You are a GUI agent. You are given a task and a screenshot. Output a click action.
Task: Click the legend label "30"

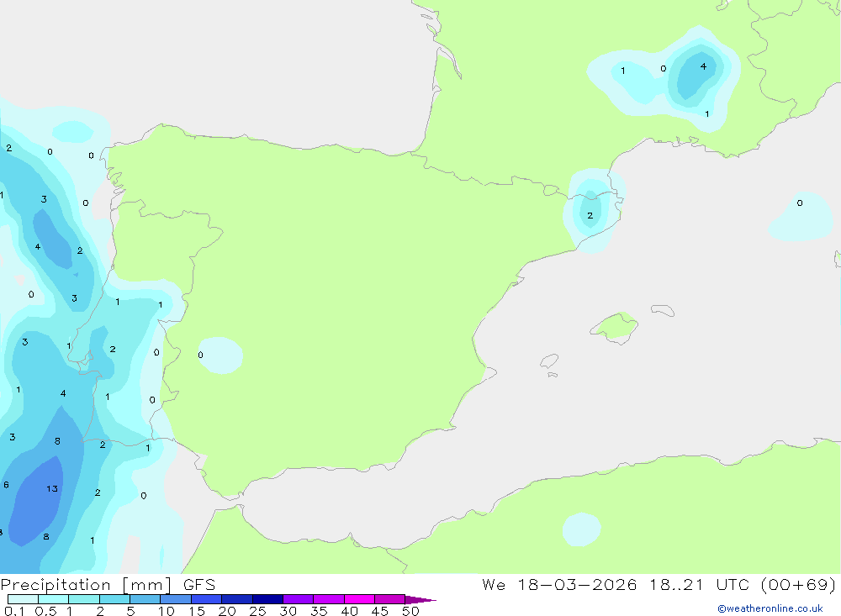(288, 611)
